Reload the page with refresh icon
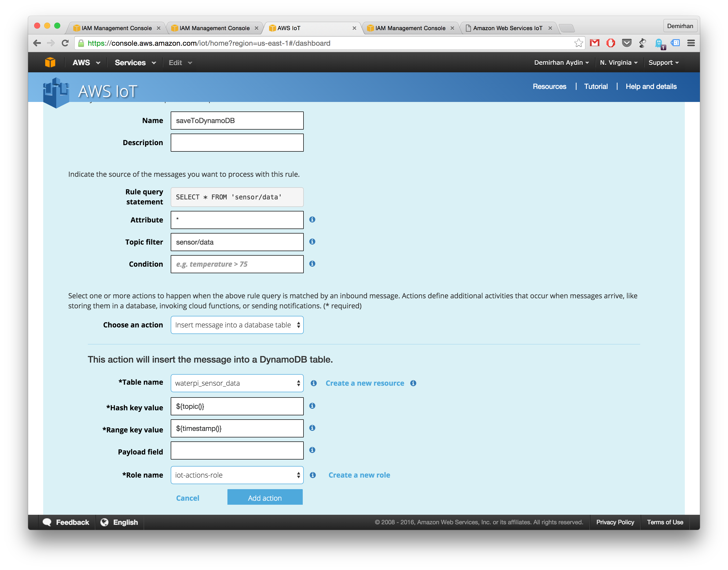This screenshot has width=728, height=570. coord(65,43)
